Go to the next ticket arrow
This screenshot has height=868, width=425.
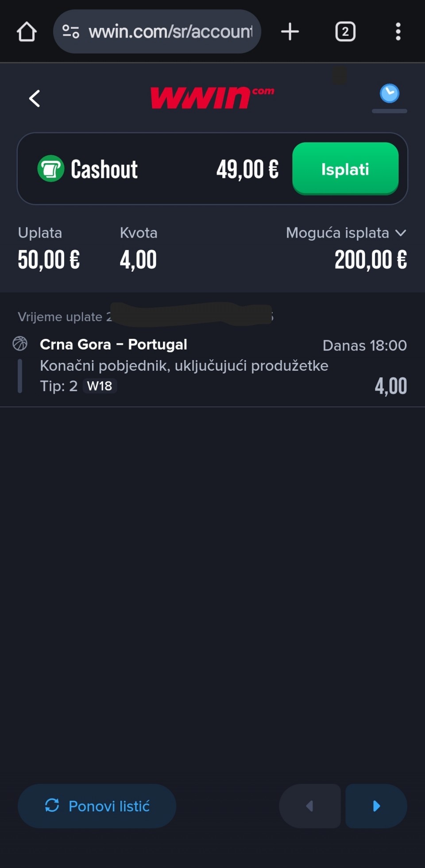pyautogui.click(x=376, y=806)
